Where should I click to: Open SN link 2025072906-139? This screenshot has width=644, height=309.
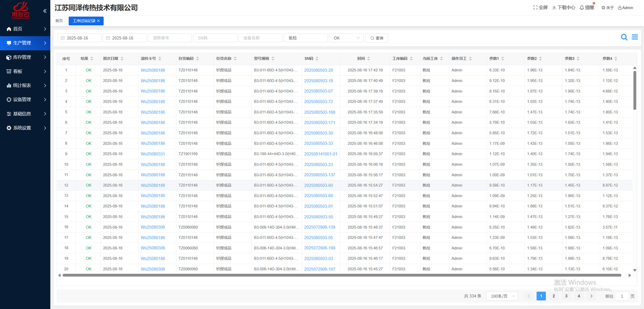coord(320,227)
